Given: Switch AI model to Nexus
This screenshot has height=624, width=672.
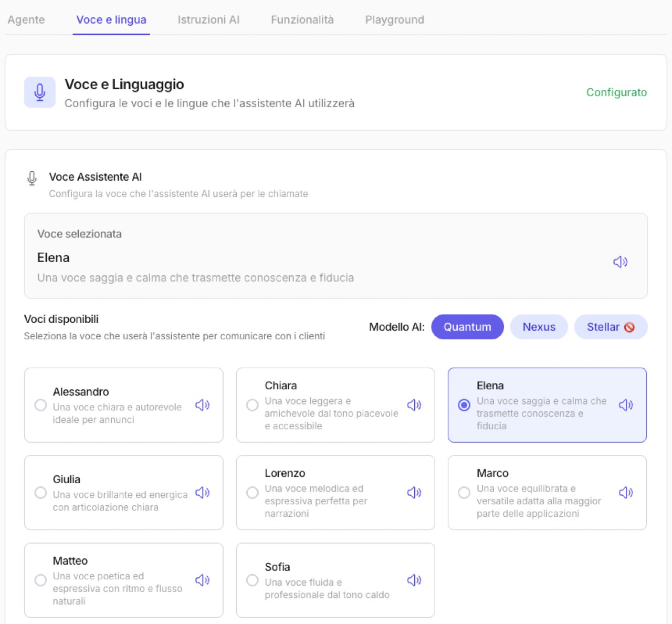Looking at the screenshot, I should pos(539,327).
